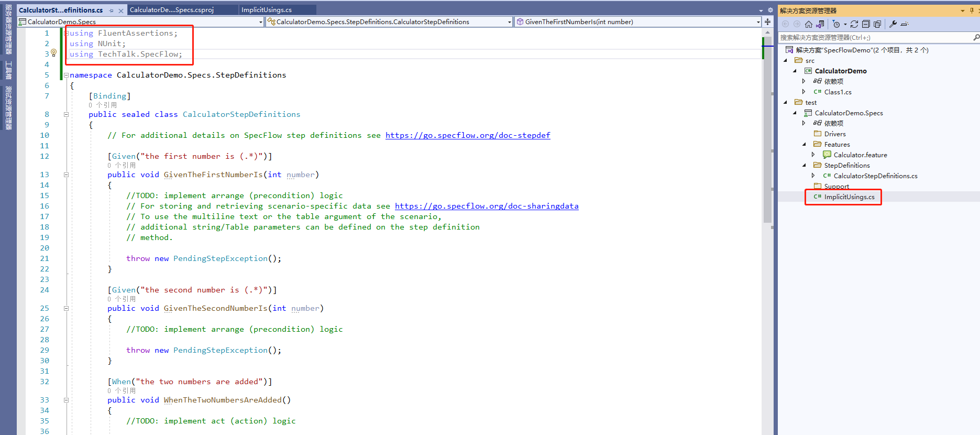Open the 工具箱 side tab
This screenshot has width=980, height=435.
(8, 69)
